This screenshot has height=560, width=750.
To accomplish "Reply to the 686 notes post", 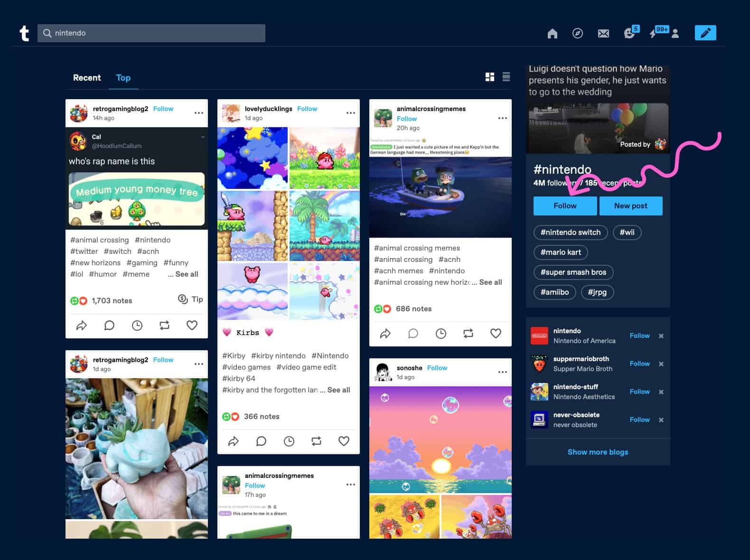I will tap(413, 334).
